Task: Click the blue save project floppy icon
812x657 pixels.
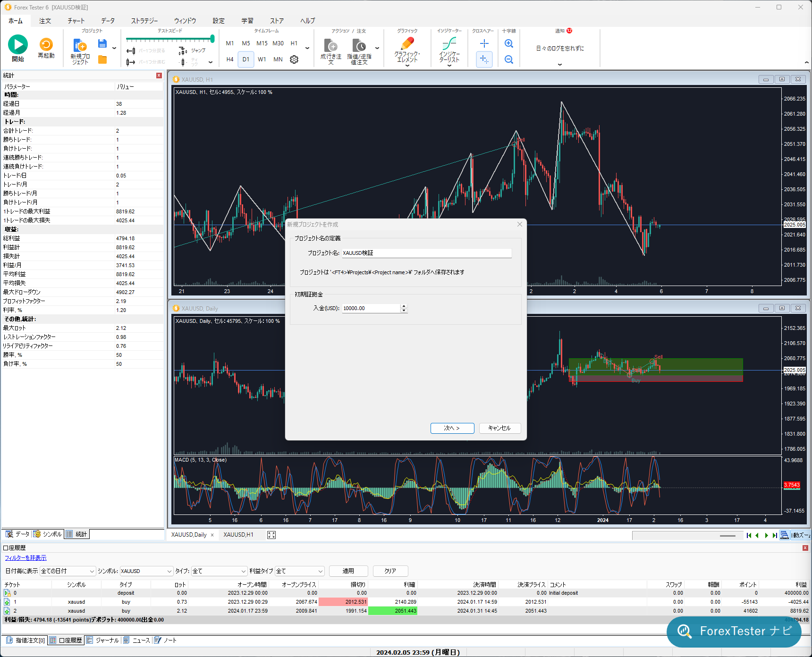Action: (102, 43)
